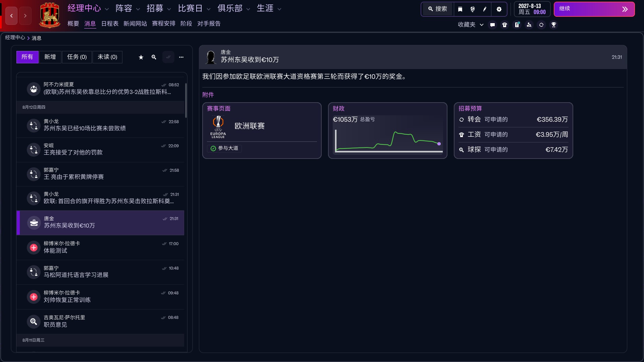Open the 对手报告 tab
The height and width of the screenshot is (362, 644).
pyautogui.click(x=209, y=23)
